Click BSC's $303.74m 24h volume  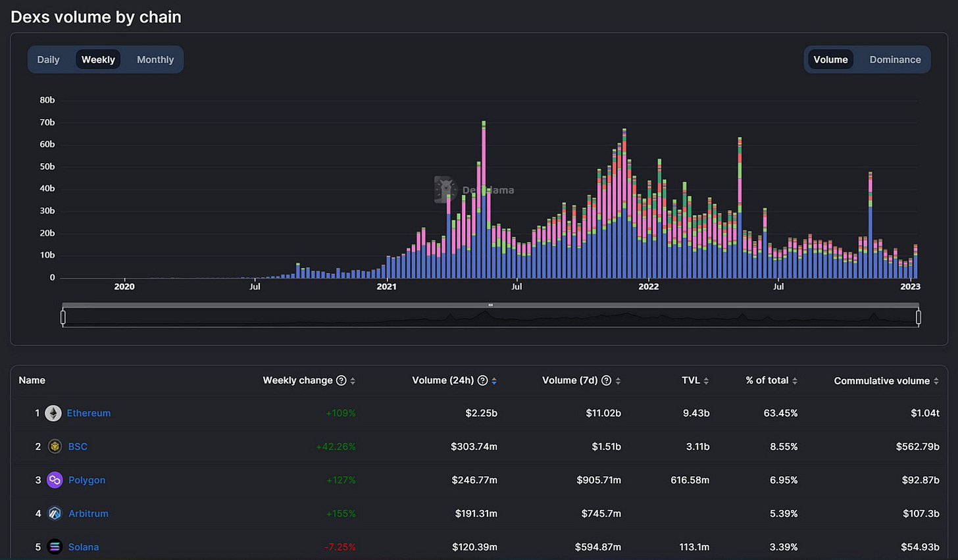pyautogui.click(x=474, y=446)
